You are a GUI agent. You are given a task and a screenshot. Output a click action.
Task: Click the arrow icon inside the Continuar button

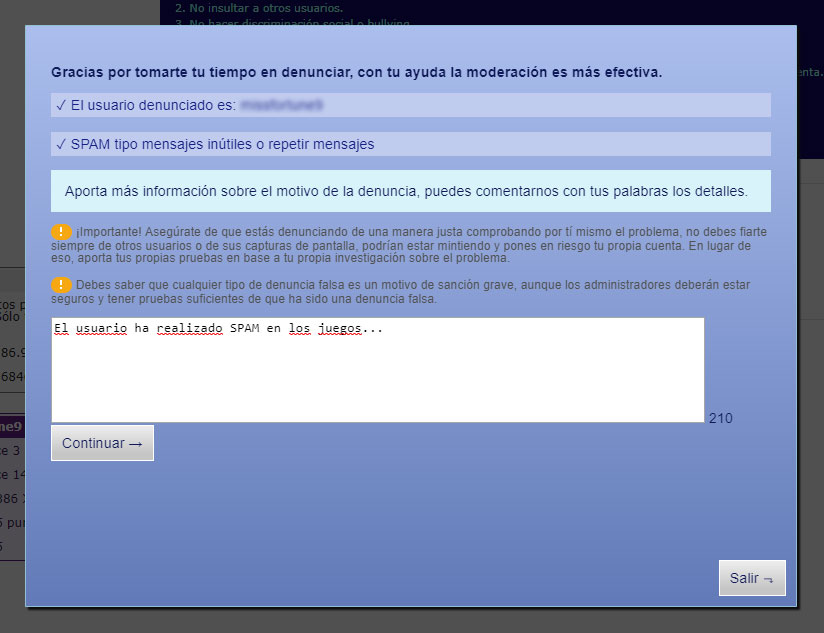click(136, 443)
